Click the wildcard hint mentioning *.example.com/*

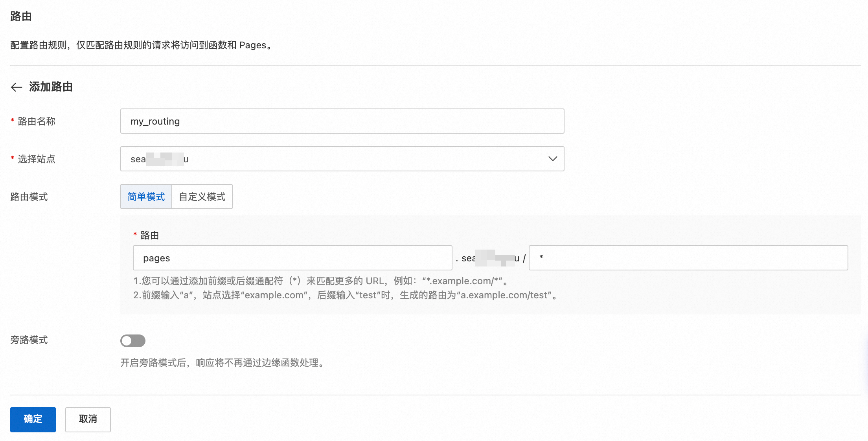(322, 281)
